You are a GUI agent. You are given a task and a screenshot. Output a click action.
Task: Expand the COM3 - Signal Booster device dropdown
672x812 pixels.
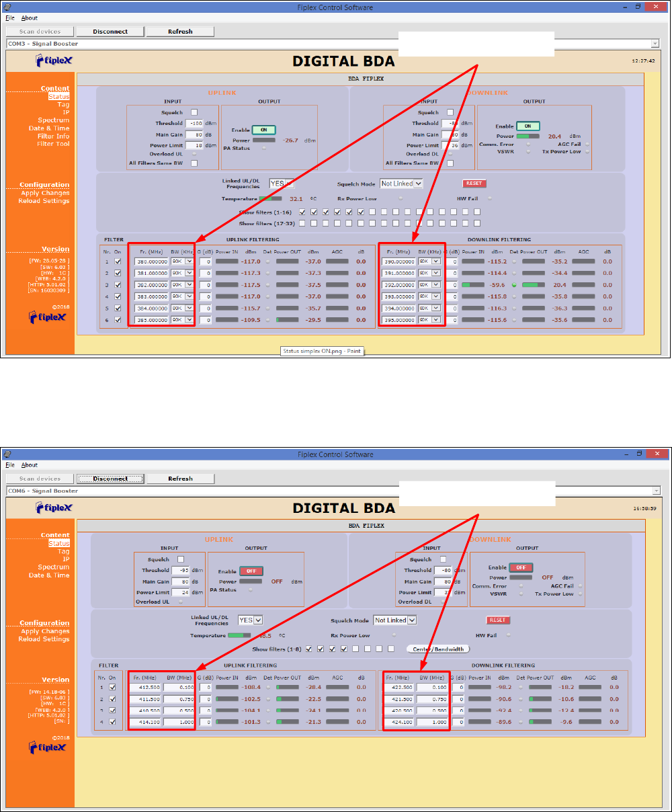tap(655, 44)
